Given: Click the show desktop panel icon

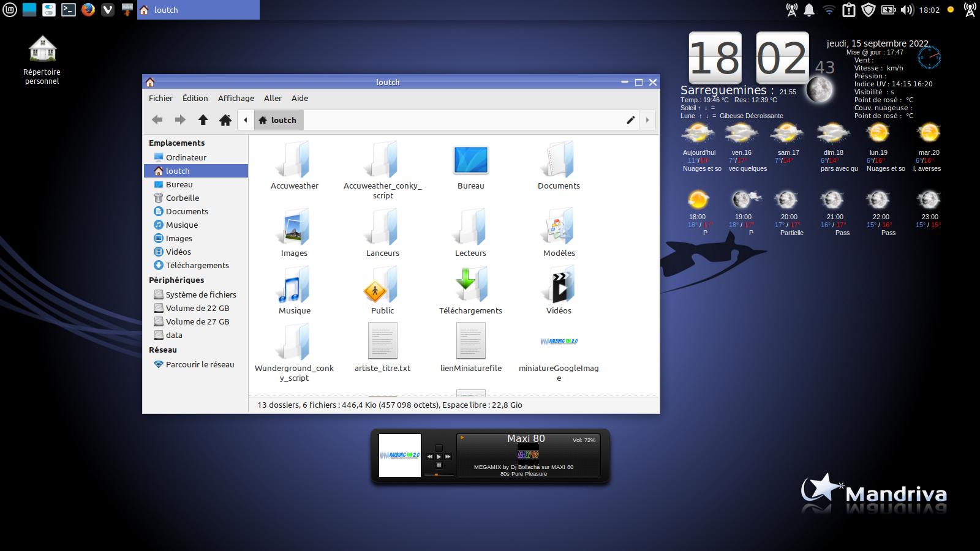Looking at the screenshot, I should 29,10.
